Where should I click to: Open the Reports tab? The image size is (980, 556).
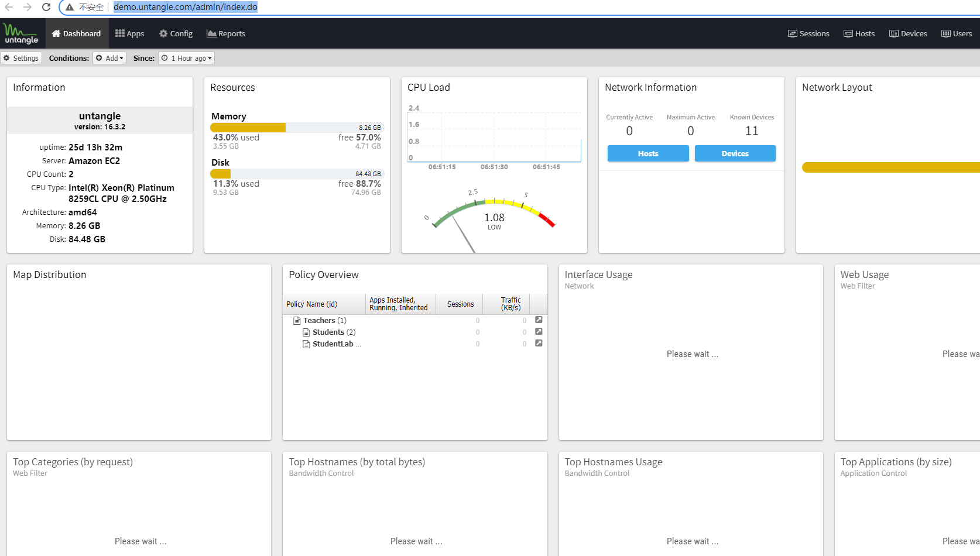click(226, 33)
